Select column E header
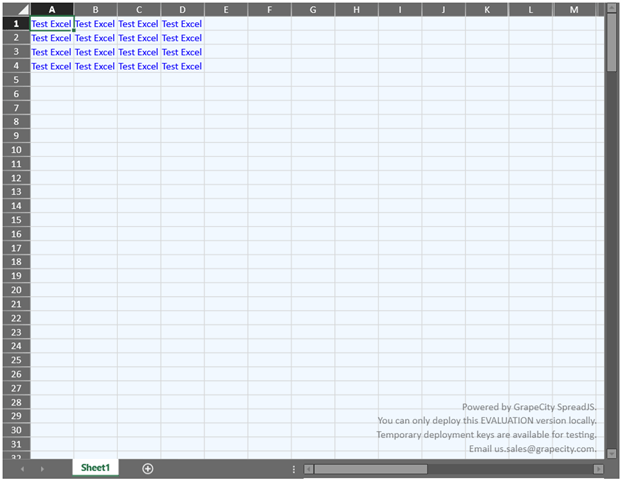 coord(226,10)
